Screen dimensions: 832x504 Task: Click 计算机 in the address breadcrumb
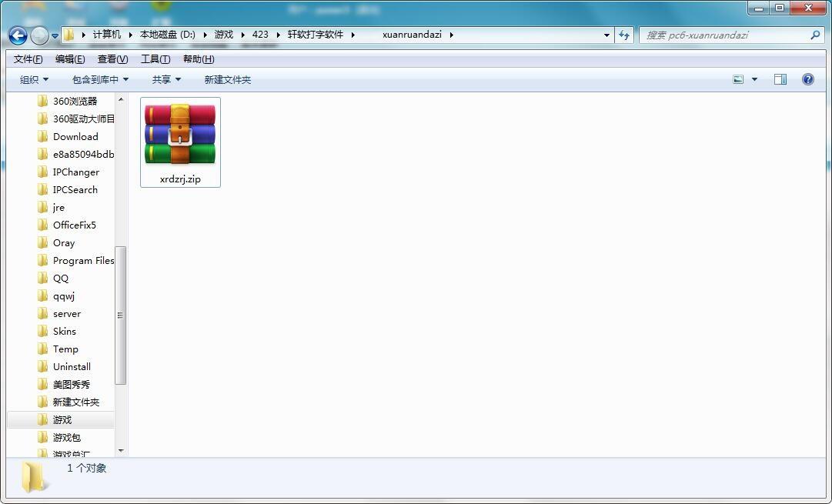click(107, 35)
